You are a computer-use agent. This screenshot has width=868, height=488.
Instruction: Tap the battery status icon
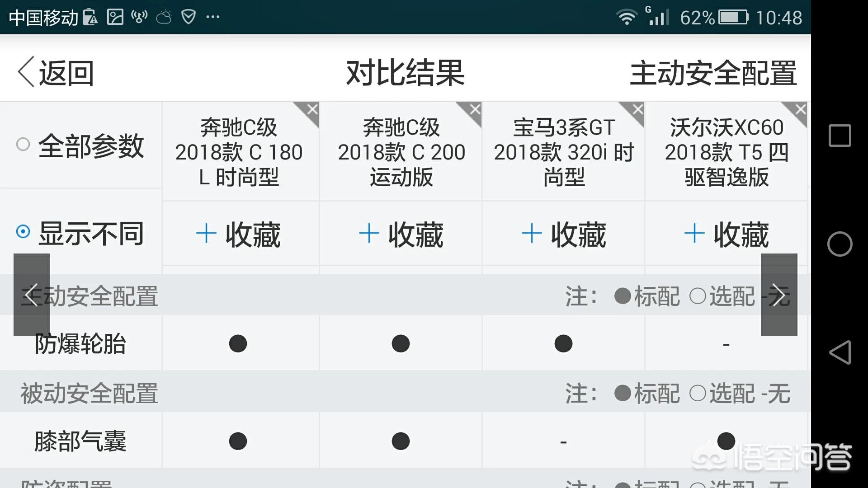pos(733,18)
